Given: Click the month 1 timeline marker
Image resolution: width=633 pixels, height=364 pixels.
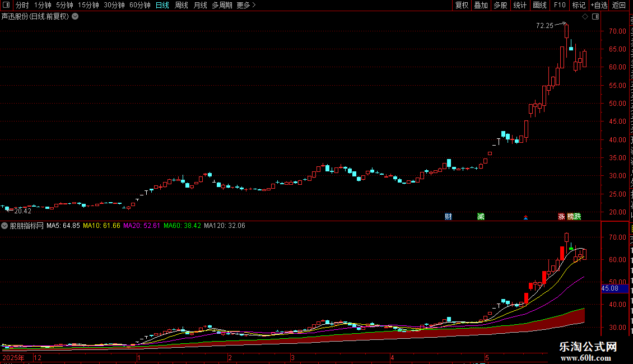Looking at the screenshot, I should (x=139, y=358).
